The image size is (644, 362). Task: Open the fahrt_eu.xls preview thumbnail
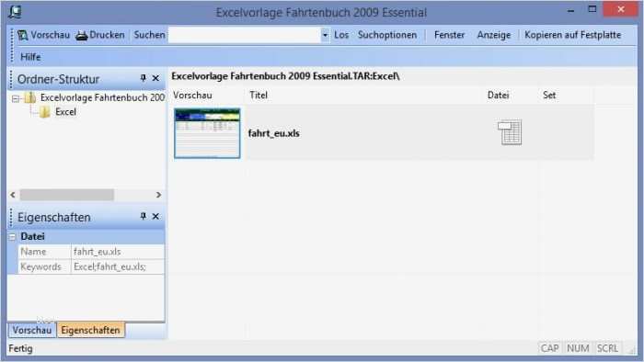coord(207,133)
